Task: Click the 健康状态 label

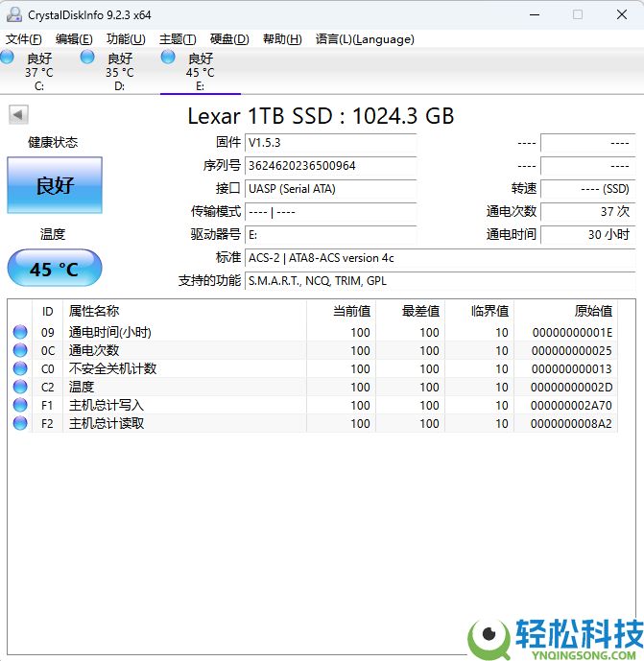Action: pyautogui.click(x=53, y=143)
